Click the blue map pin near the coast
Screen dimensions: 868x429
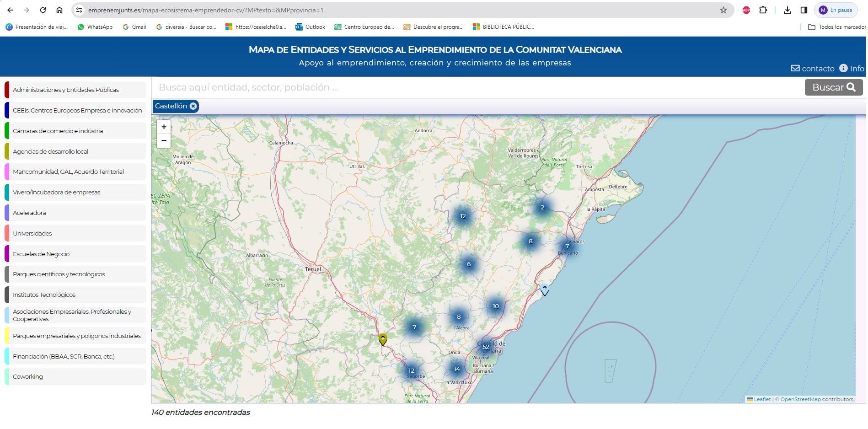tap(545, 290)
